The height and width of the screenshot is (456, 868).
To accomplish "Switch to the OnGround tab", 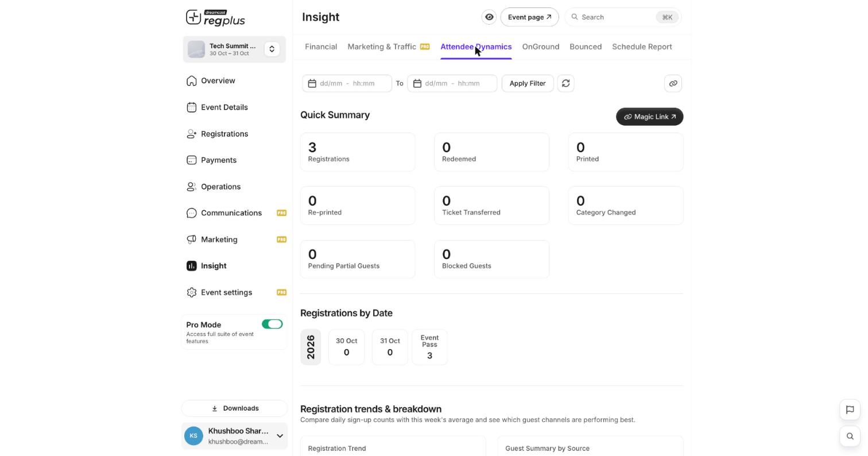I will pyautogui.click(x=541, y=47).
